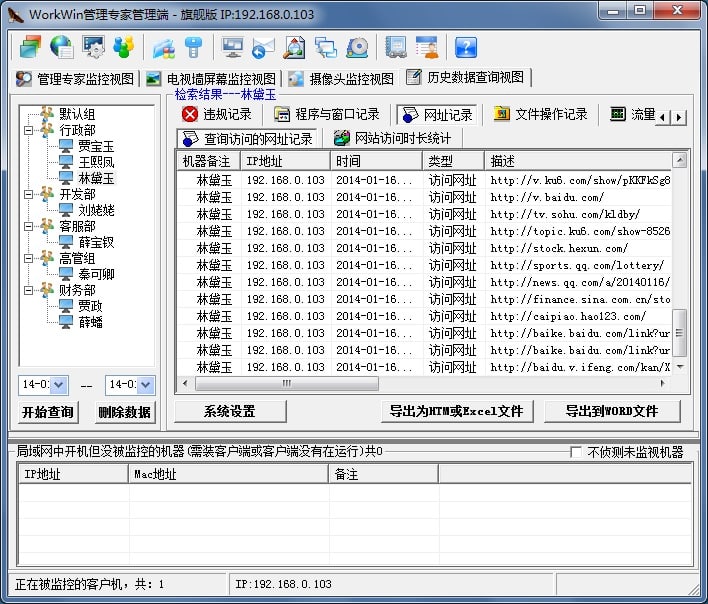Click the vertical scrollbar thumb in results
This screenshot has width=708, height=604.
point(679,333)
